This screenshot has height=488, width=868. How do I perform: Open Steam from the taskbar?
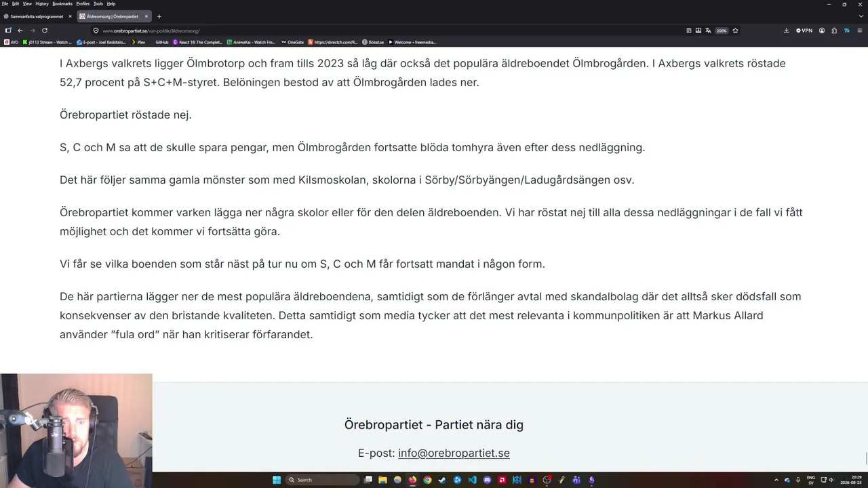(x=442, y=480)
